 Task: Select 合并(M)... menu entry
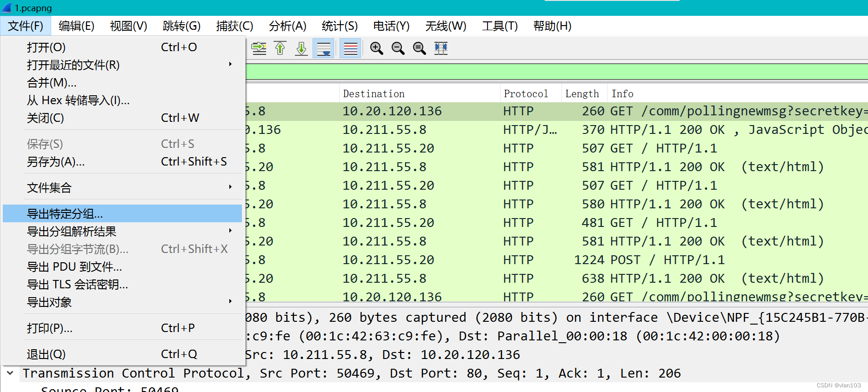tap(122, 83)
